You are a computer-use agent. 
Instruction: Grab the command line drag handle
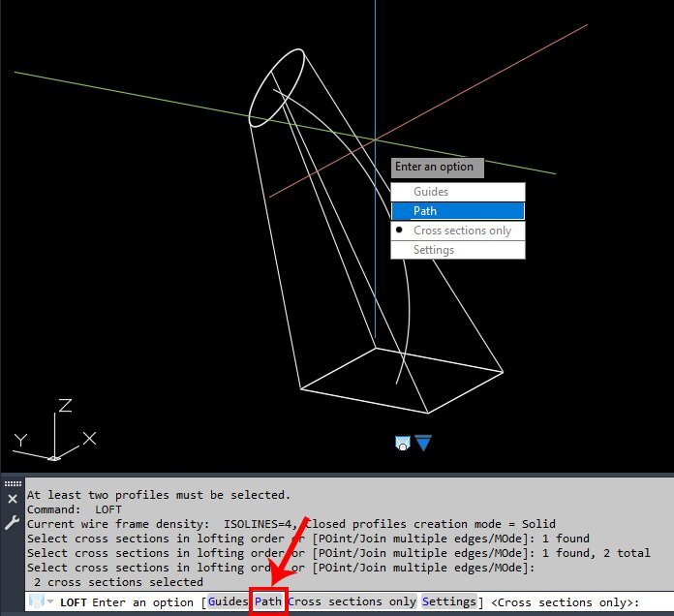point(13,483)
